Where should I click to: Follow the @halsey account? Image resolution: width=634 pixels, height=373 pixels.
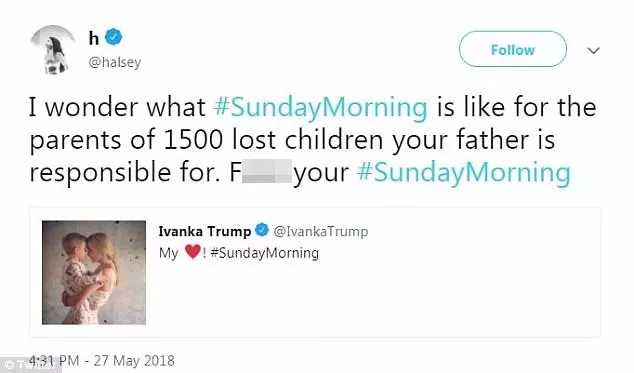click(x=513, y=49)
